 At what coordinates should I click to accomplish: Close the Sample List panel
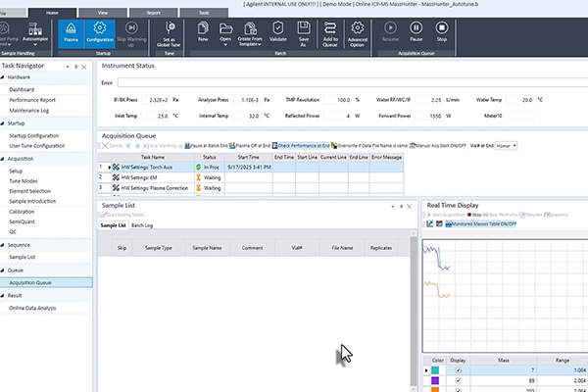click(409, 207)
